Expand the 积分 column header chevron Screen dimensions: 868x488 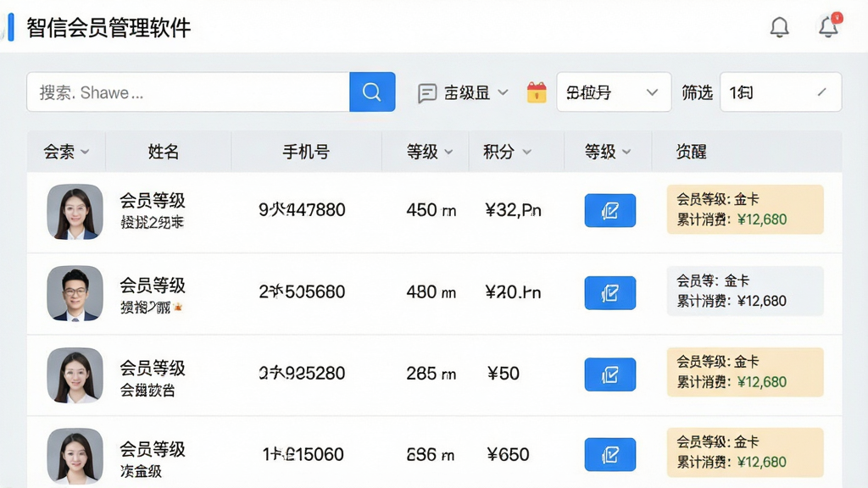(526, 152)
